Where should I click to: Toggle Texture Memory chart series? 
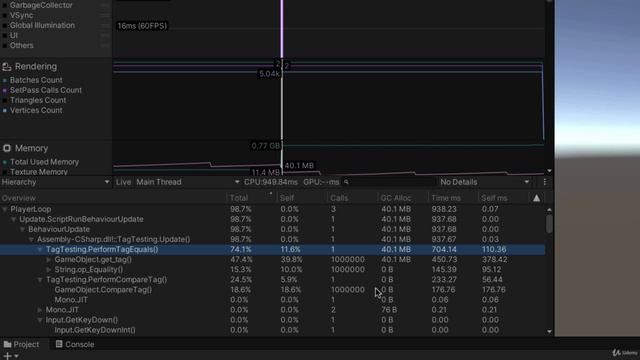(x=4, y=172)
